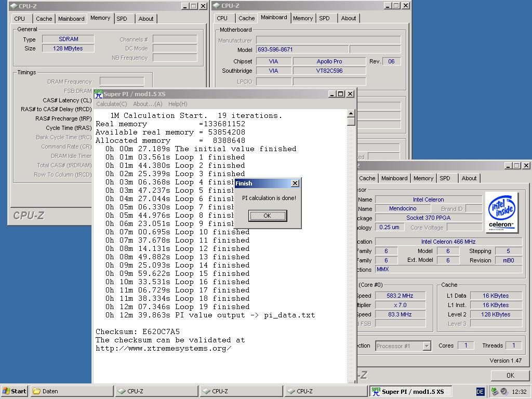This screenshot has width=532, height=399.
Task: Open About tab in Mainboard CPU-Z window
Action: pos(349,18)
